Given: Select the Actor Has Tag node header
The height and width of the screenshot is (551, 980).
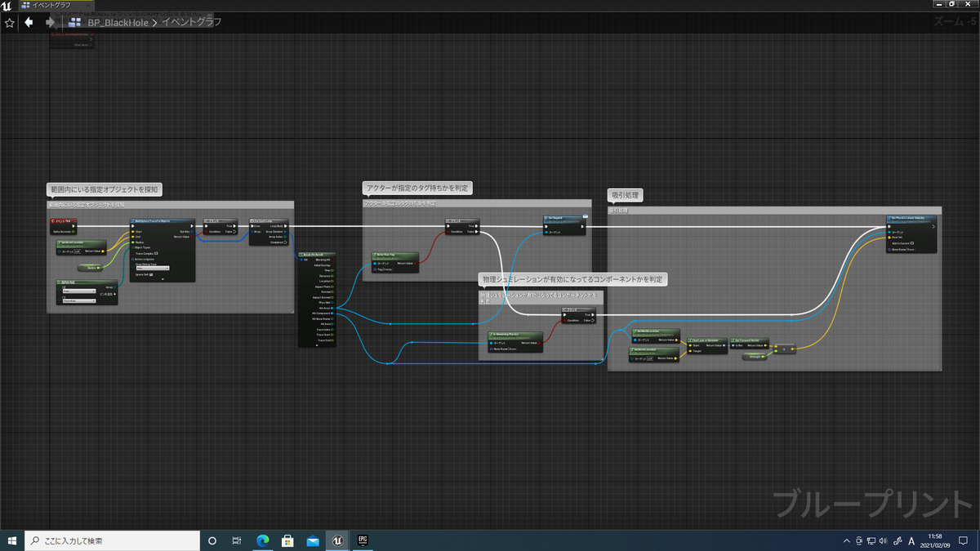Looking at the screenshot, I should 394,255.
